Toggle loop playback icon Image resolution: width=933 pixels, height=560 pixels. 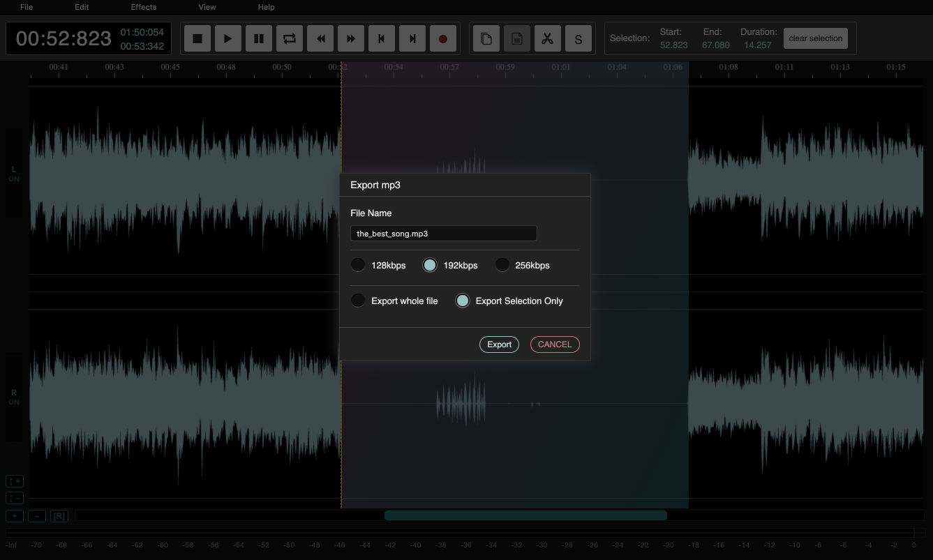(290, 38)
